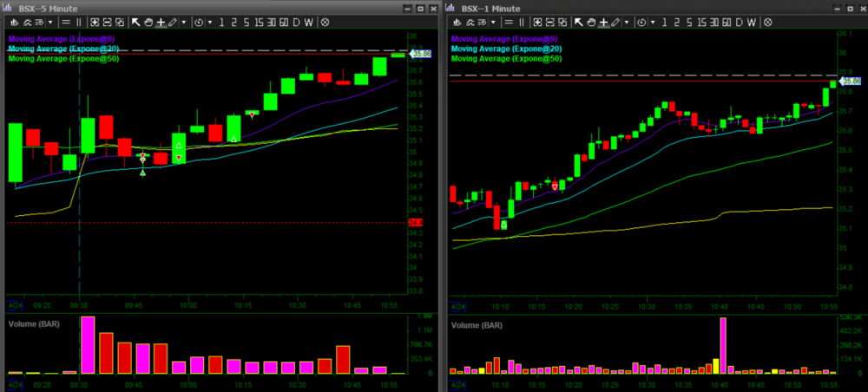Open drawing tools dropdown arrow in 5 Minute chart

184,22
